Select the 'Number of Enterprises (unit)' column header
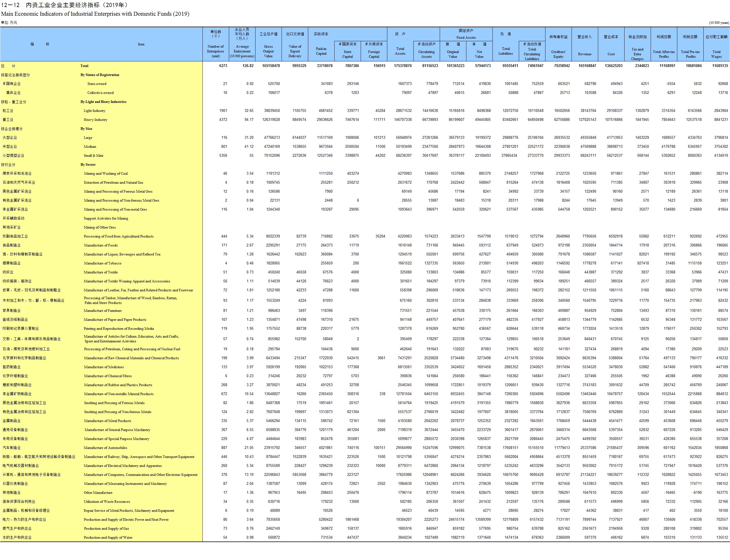The width and height of the screenshot is (730, 560). [216, 44]
